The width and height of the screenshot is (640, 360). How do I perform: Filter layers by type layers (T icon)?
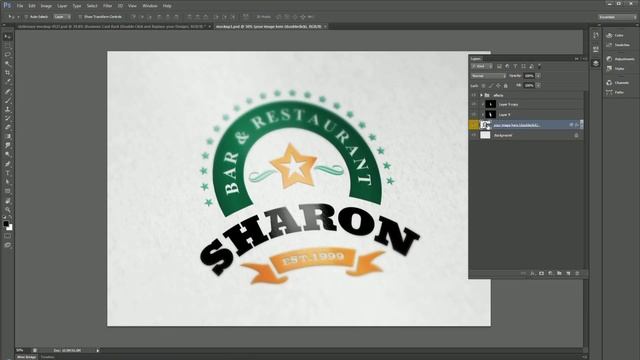(x=515, y=66)
